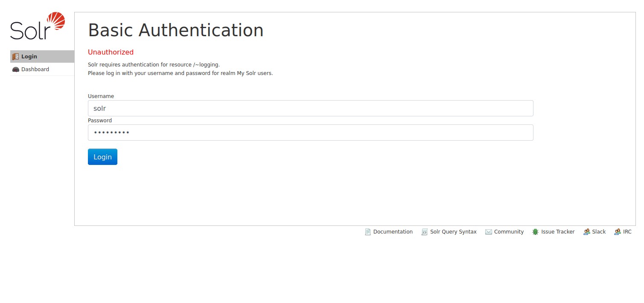Click into the Password field
644x303 pixels.
tap(310, 133)
